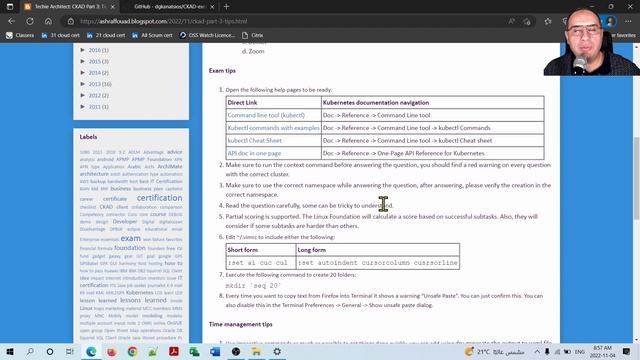This screenshot has width=640, height=360.
Task: Open the 21 cloud cert bookmark
Action: (106, 35)
